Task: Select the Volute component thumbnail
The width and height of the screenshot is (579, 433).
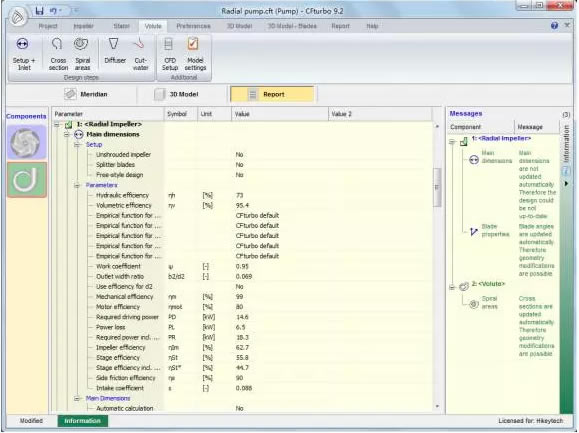Action: click(27, 180)
